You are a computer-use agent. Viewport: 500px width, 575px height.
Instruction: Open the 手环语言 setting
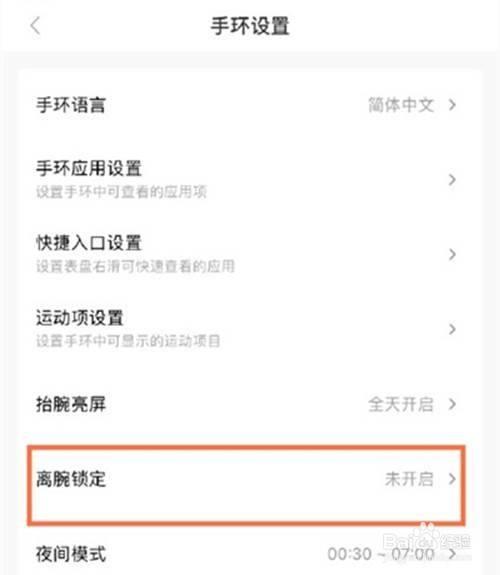249,105
